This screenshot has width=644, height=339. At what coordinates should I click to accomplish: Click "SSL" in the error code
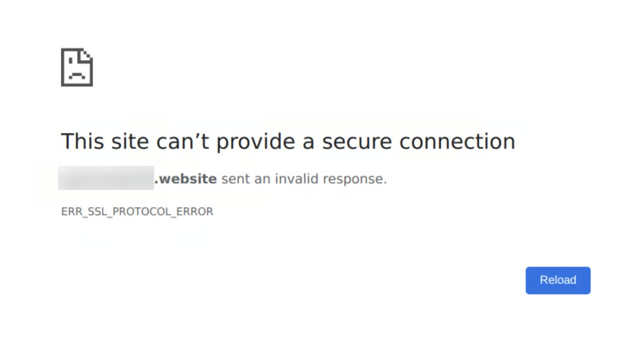[x=98, y=211]
